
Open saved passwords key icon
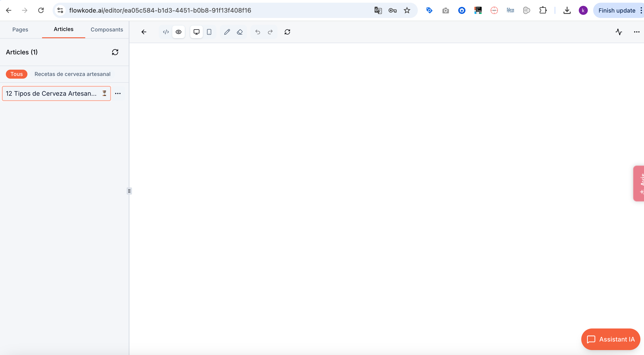(x=393, y=10)
